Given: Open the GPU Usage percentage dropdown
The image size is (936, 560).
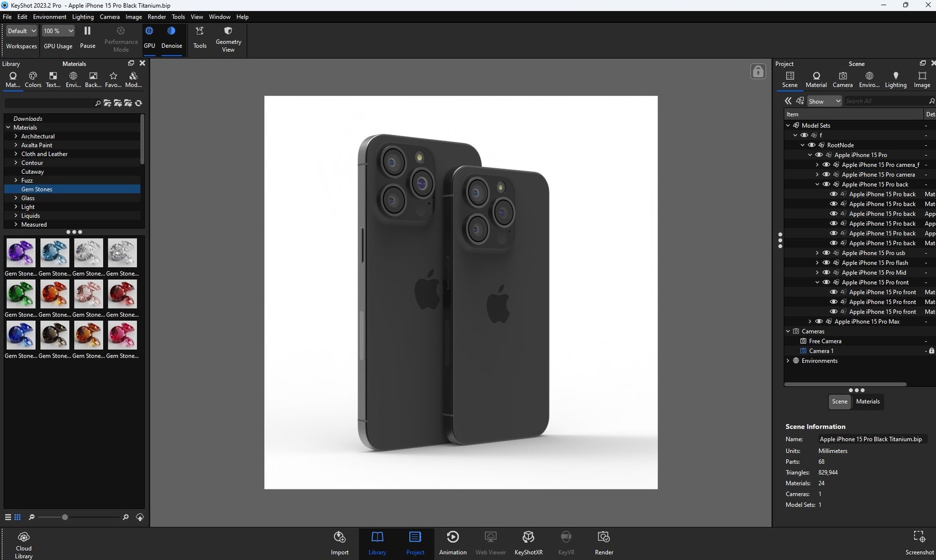Looking at the screenshot, I should [58, 31].
